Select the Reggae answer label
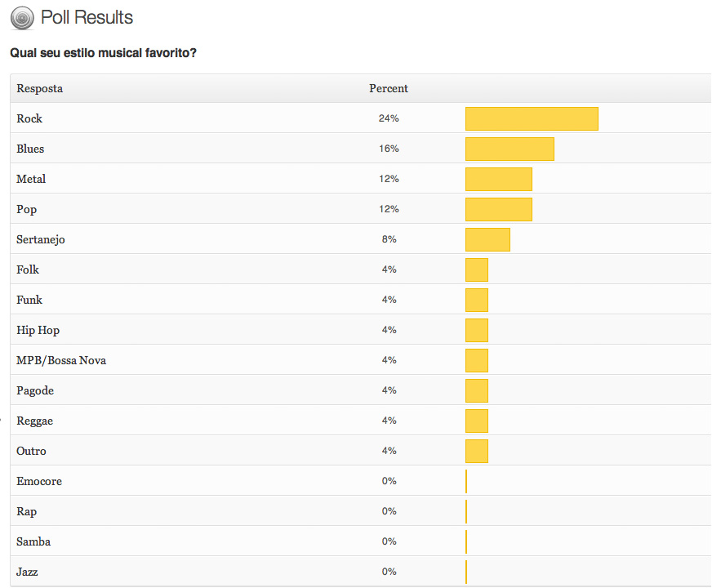This screenshot has width=712, height=588. click(34, 421)
